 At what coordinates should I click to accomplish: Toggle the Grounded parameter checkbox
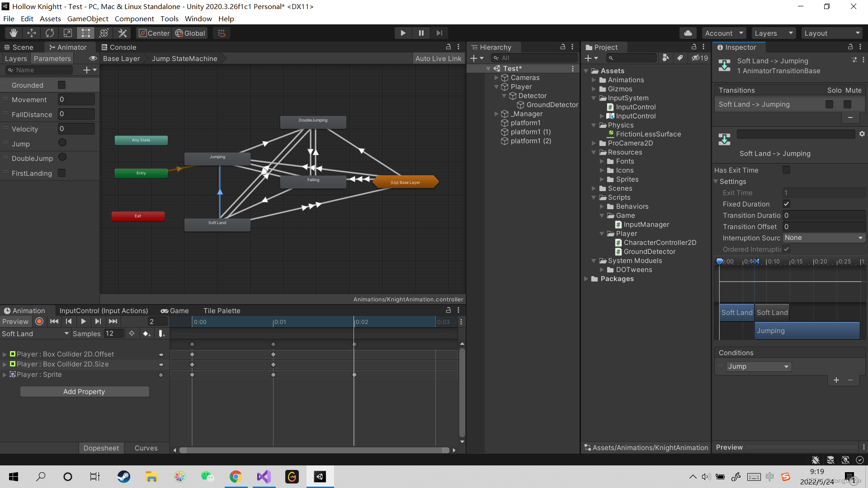tap(62, 85)
